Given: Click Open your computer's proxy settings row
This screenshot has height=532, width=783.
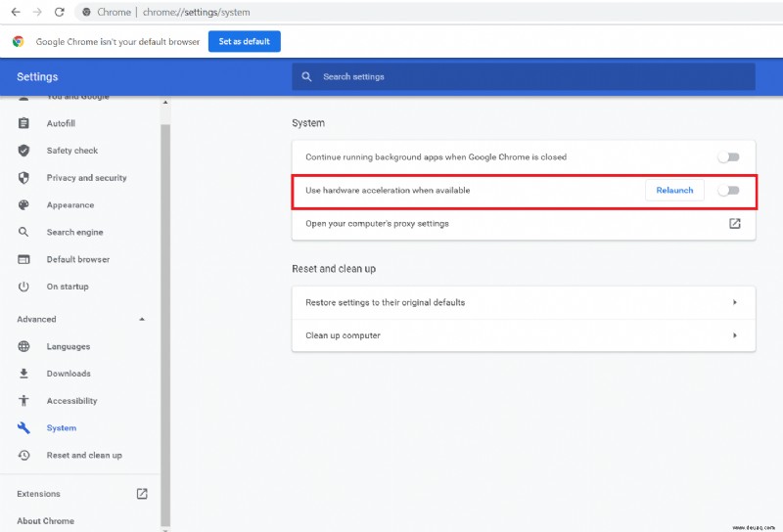Looking at the screenshot, I should pos(524,224).
